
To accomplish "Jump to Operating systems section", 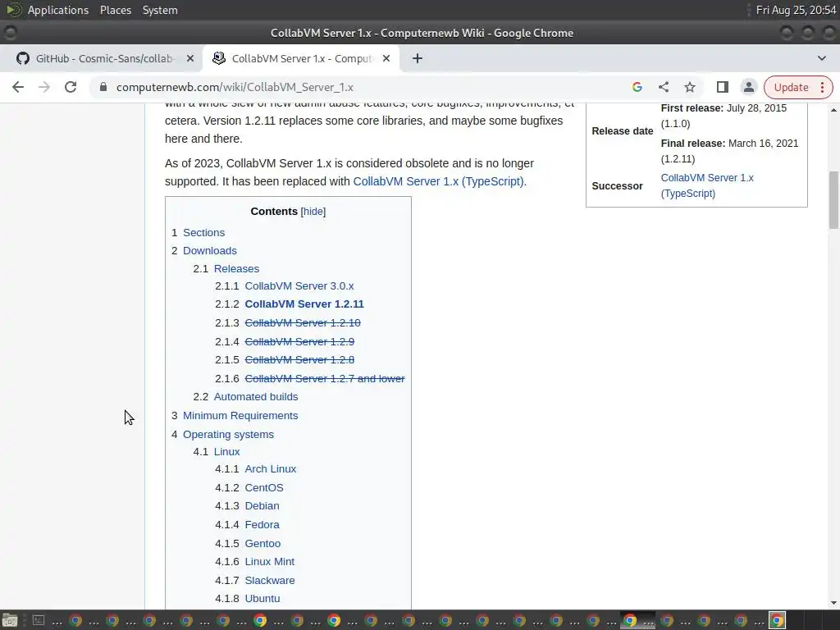I will 228,435.
